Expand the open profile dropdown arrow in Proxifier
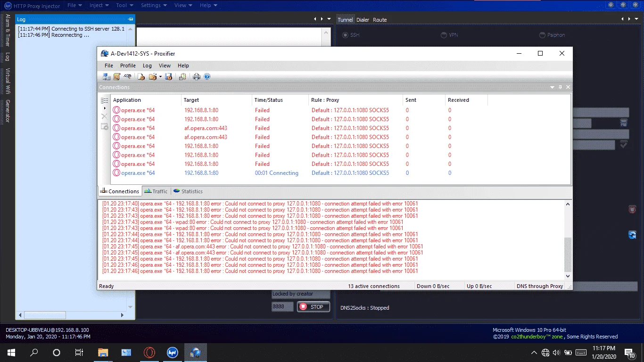The width and height of the screenshot is (644, 362). [160, 77]
